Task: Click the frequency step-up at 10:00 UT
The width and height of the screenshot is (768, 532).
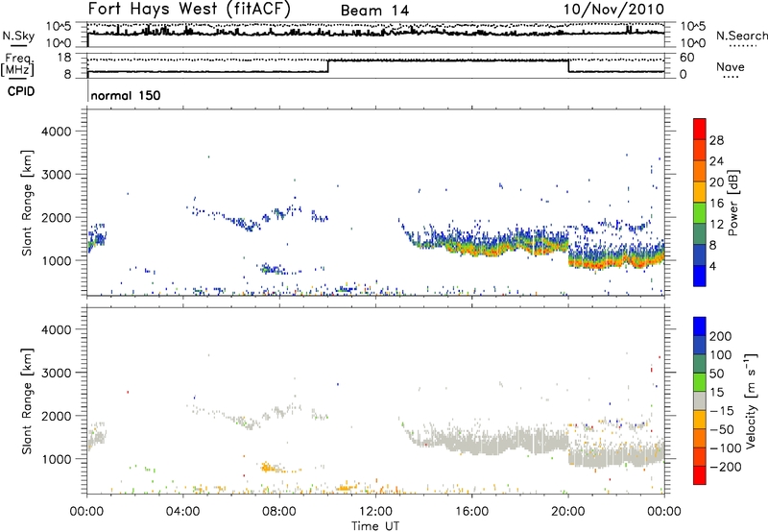Action: pyautogui.click(x=327, y=66)
